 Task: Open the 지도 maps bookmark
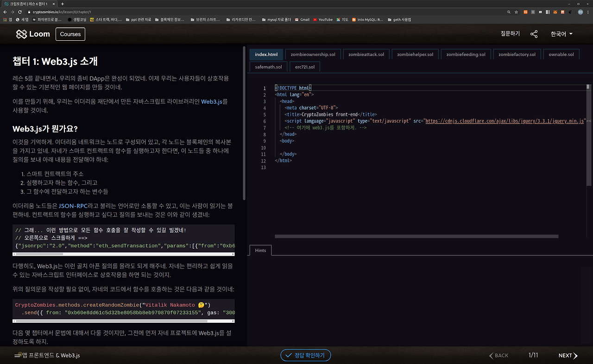[342, 19]
